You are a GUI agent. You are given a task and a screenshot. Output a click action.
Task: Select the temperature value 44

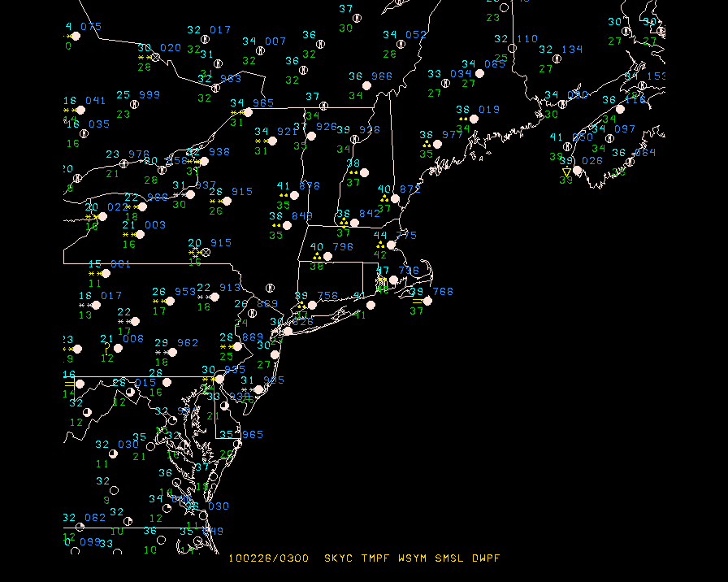point(380,235)
